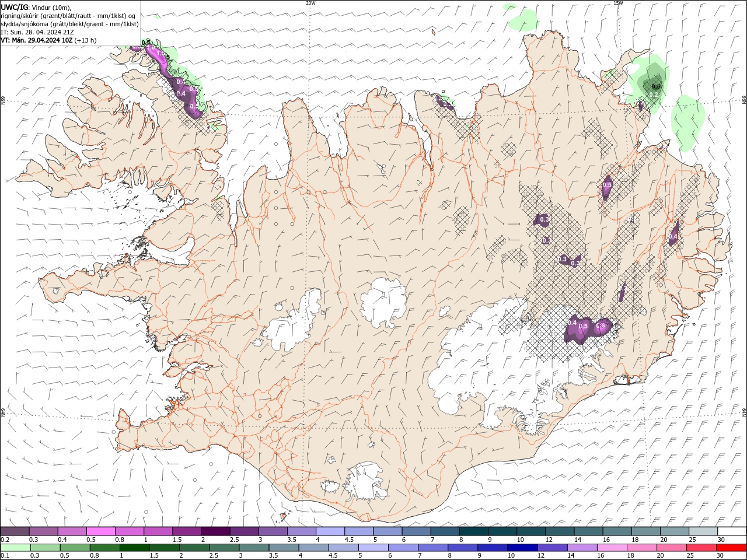This screenshot has width=747, height=560.
Task: Pick the lower-legend coral-red swatch starting at 25
Action: point(702,548)
